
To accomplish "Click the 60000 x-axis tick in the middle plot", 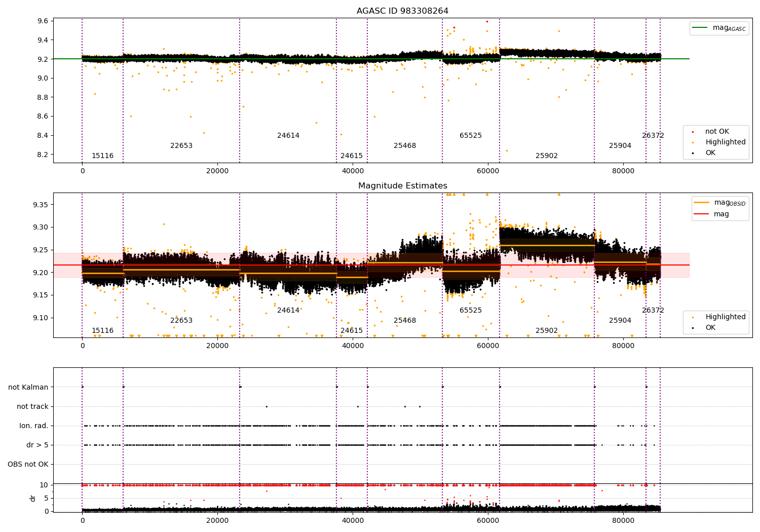I will [x=488, y=346].
